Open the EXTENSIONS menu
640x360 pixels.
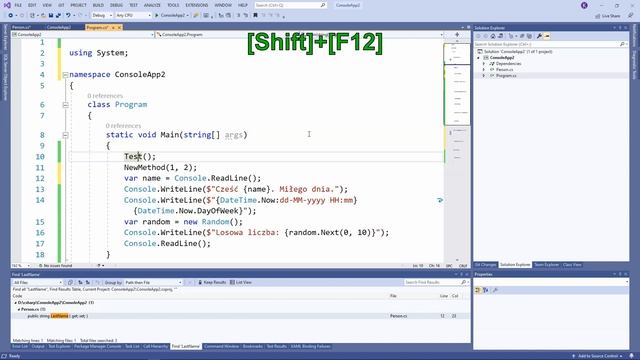point(197,5)
